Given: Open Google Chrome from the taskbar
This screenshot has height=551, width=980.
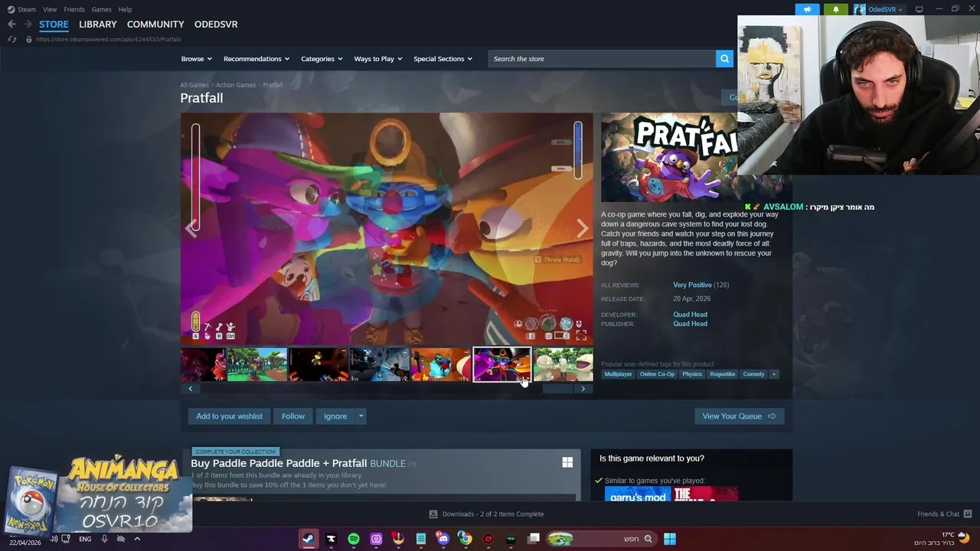Looking at the screenshot, I should [465, 539].
